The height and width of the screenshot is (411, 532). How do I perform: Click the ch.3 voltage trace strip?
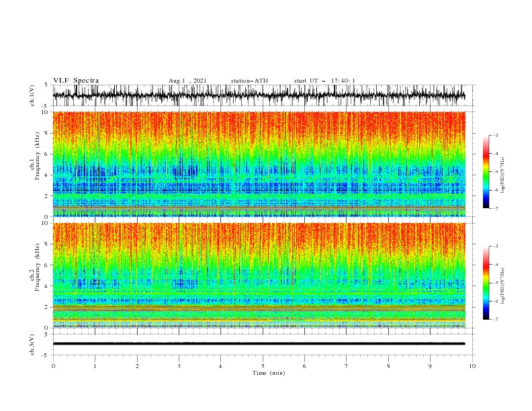259,344
